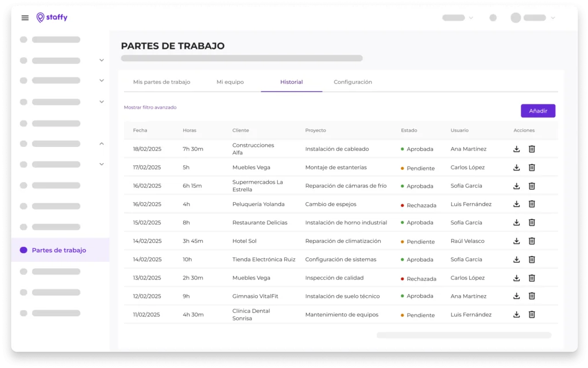Viewport: 588px width, 368px height.
Task: Open the Configuración tab
Action: pos(353,82)
